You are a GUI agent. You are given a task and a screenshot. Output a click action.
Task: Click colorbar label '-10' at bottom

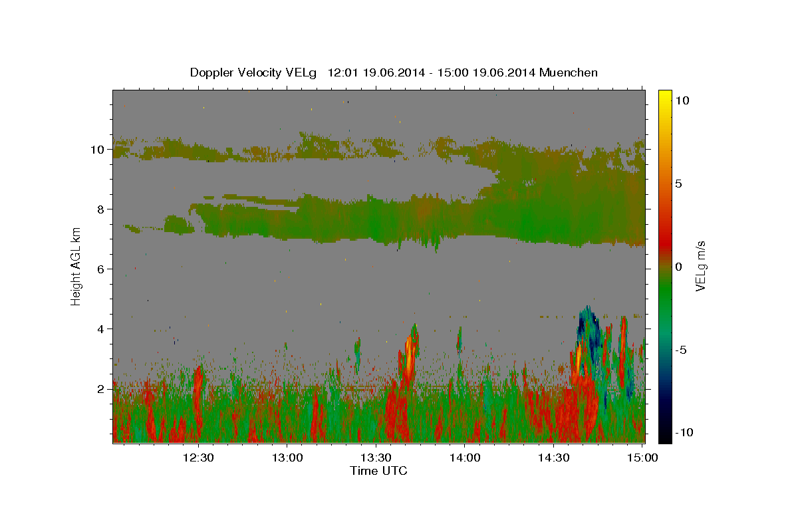click(x=684, y=432)
